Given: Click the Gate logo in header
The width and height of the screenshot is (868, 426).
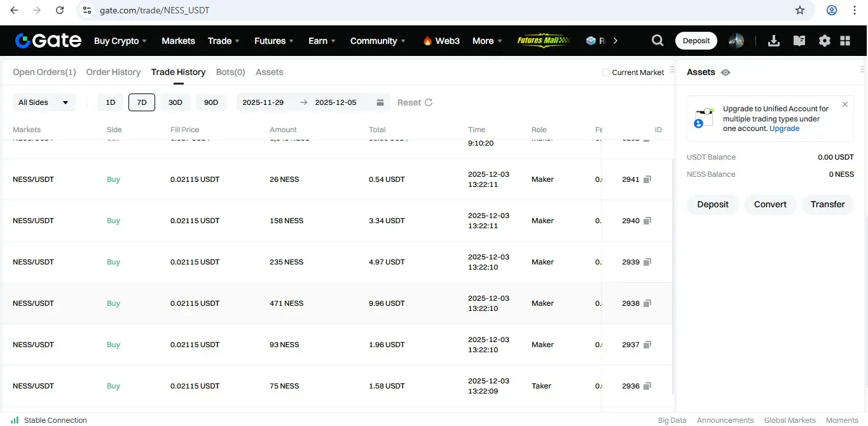Looking at the screenshot, I should (x=48, y=41).
